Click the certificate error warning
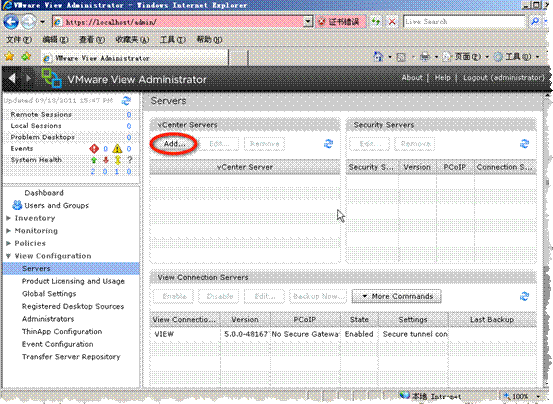553x404 pixels. click(x=340, y=22)
